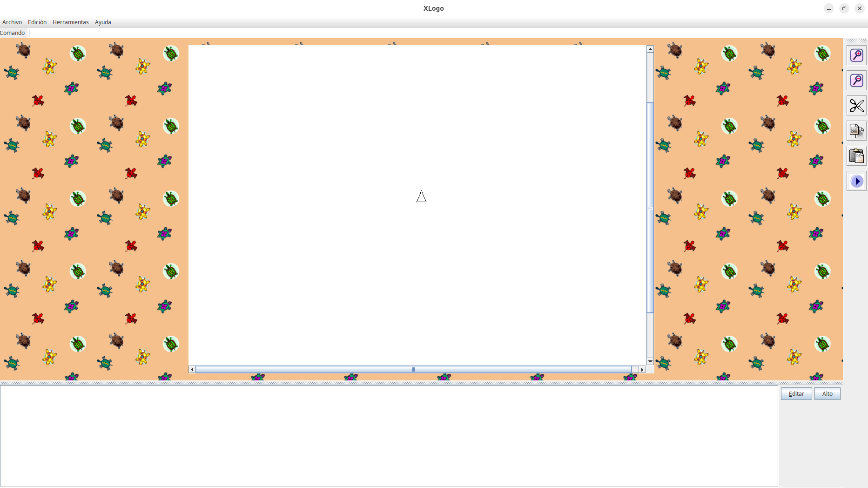Click the canvas scroll right arrow
Viewport: 868px width, 488px height.
pyautogui.click(x=642, y=370)
